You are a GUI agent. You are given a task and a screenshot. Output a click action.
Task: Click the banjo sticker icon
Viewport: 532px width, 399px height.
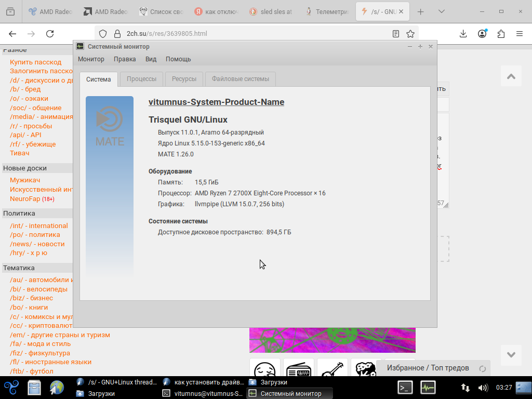(x=332, y=368)
